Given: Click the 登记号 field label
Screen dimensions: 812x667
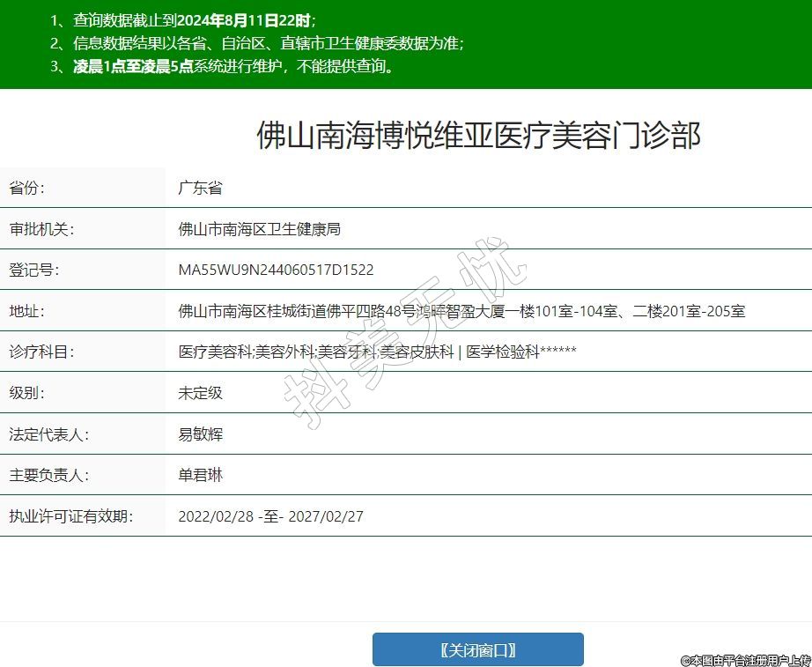Looking at the screenshot, I should pos(33,270).
